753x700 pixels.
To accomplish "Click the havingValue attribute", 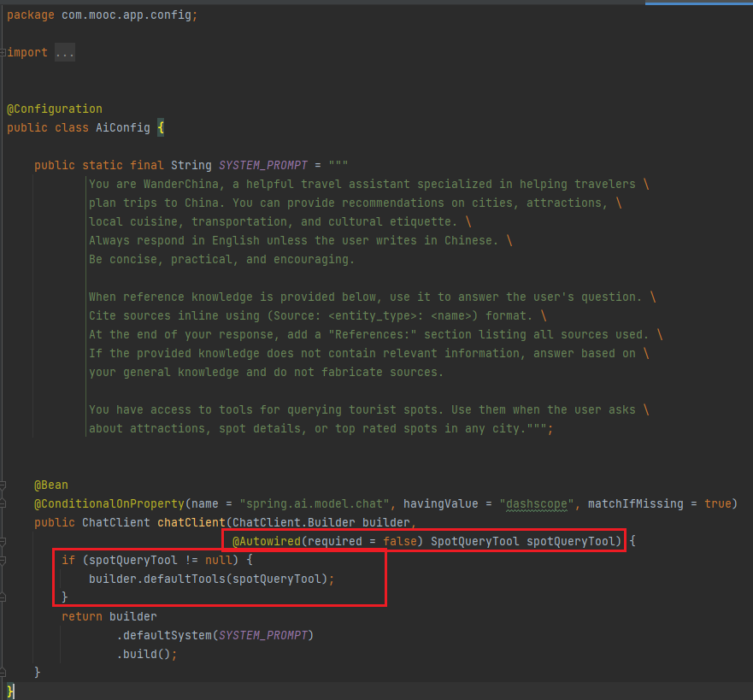I will [x=441, y=503].
